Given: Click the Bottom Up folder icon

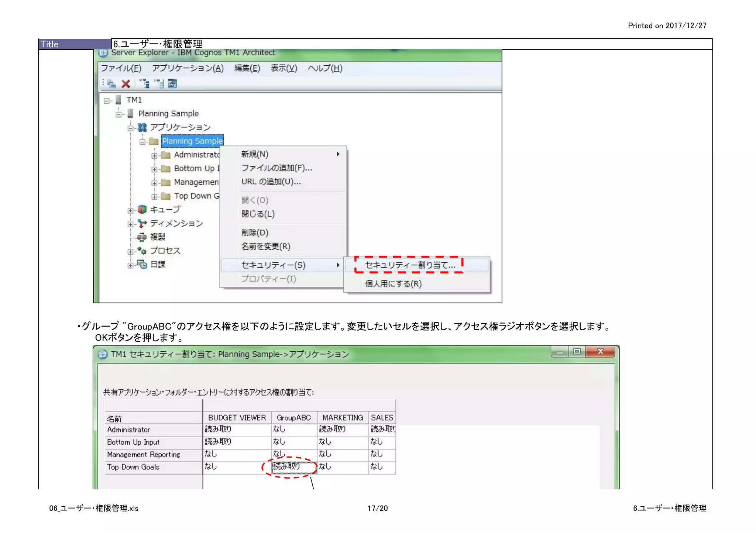Looking at the screenshot, I should tap(166, 169).
